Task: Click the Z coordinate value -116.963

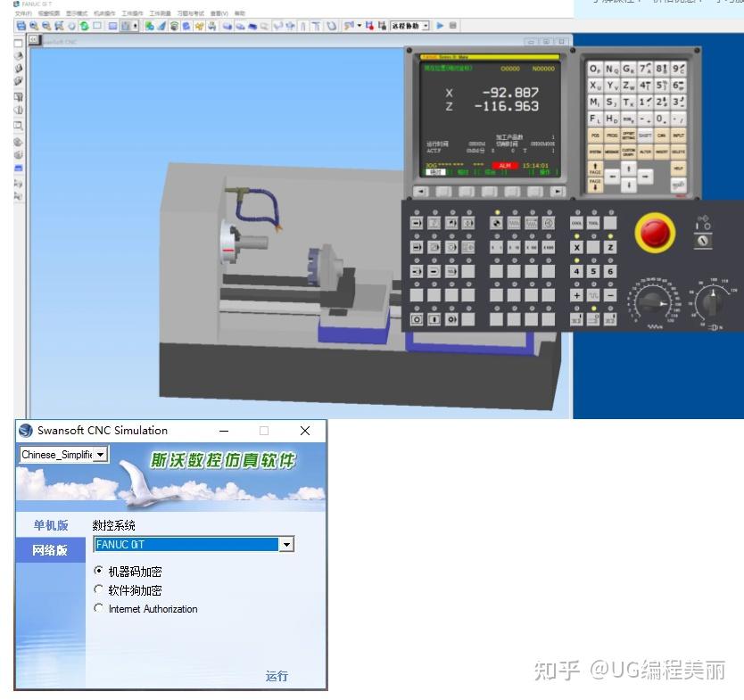Action: [x=507, y=106]
